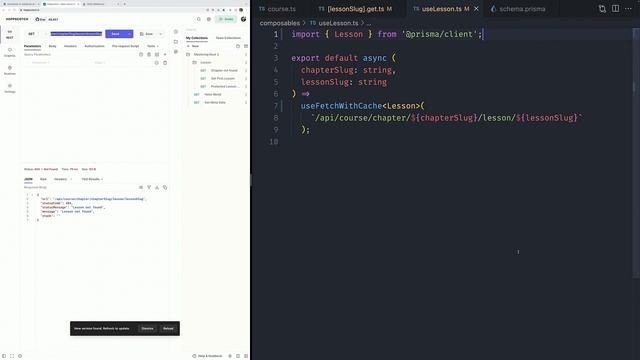Click the import/export collections icon
The height and width of the screenshot is (360, 640).
pos(246,46)
